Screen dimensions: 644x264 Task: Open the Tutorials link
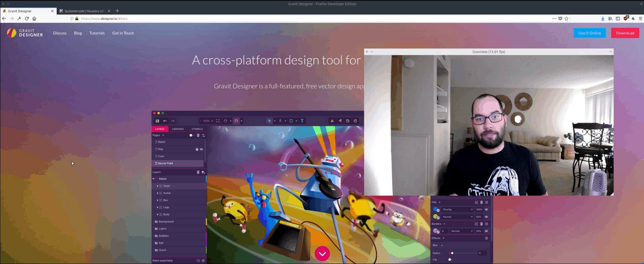pyautogui.click(x=97, y=33)
